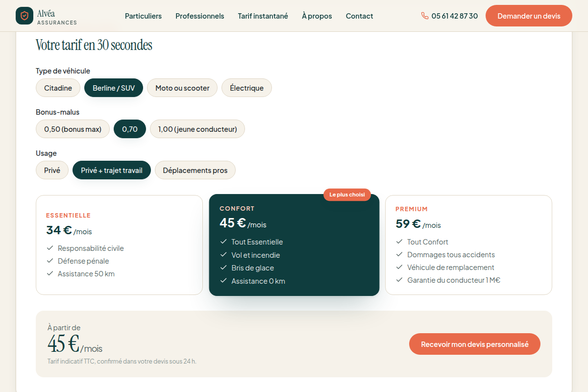
Task: Select the Confort plan card
Action: pyautogui.click(x=294, y=245)
